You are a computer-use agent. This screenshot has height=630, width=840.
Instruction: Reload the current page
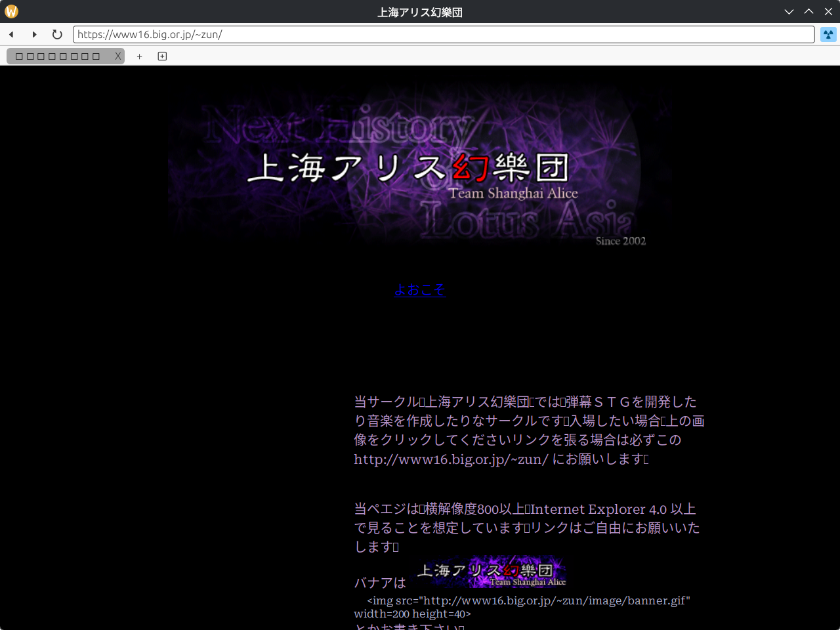(57, 34)
